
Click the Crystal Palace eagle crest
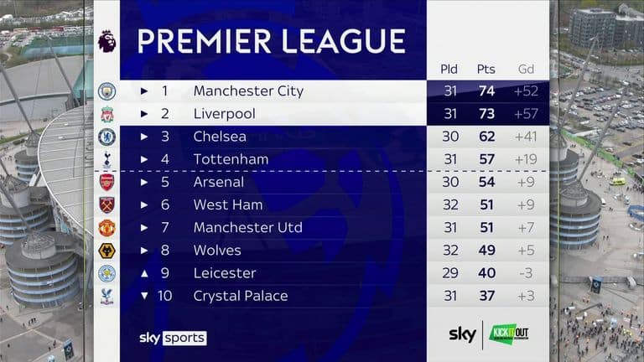click(106, 296)
